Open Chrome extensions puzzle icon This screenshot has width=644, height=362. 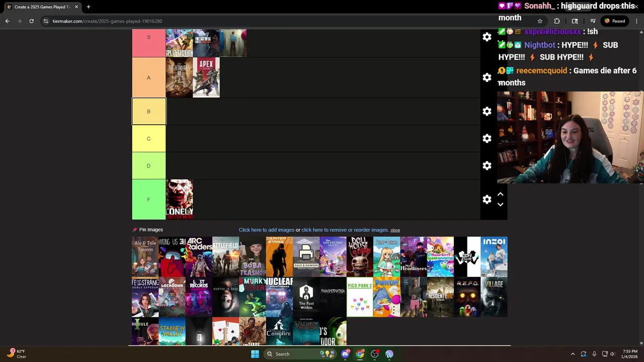click(557, 21)
